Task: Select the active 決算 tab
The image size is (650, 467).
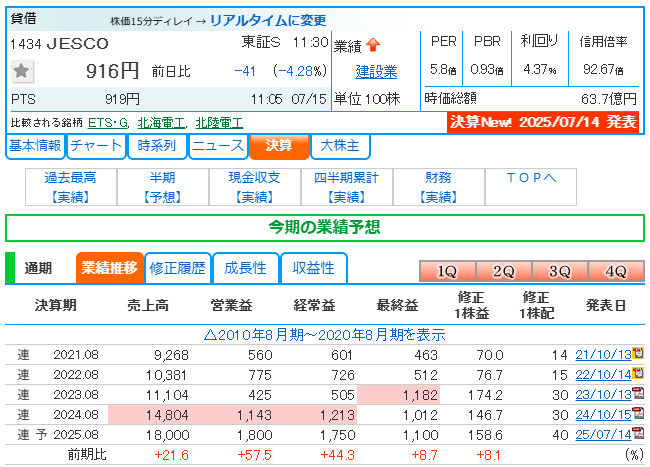Action: click(279, 146)
